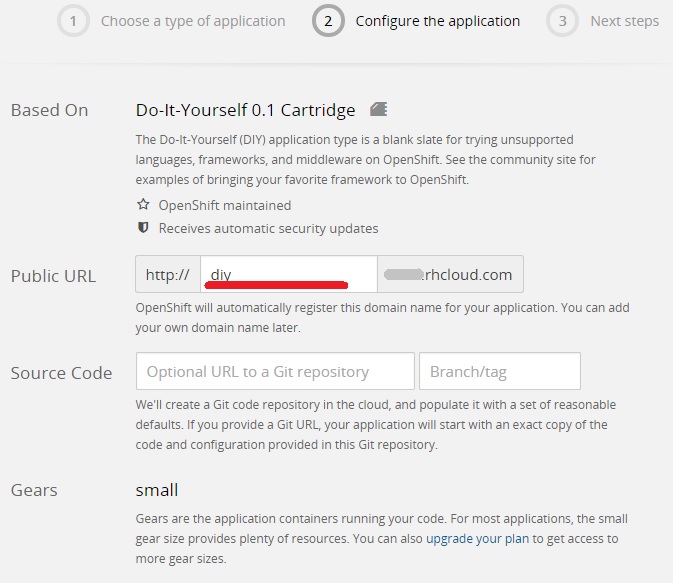This screenshot has width=673, height=583.
Task: Click the Source Code label
Action: tap(61, 373)
